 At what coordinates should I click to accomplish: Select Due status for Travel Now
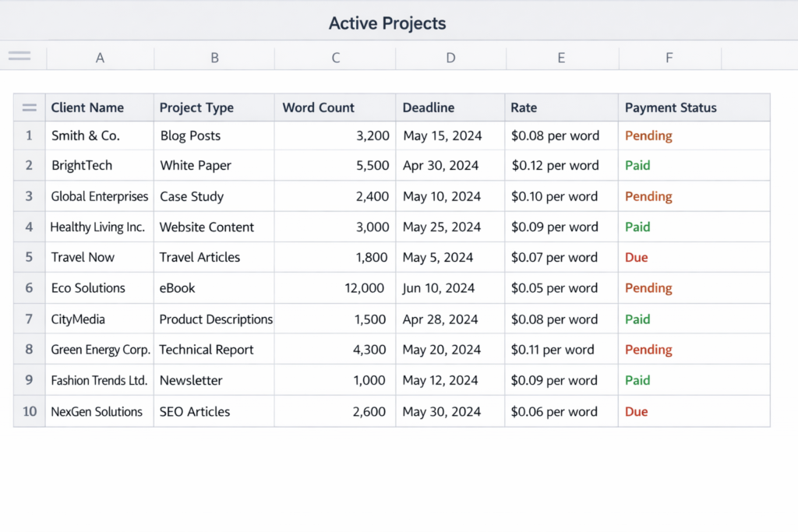[x=637, y=257]
